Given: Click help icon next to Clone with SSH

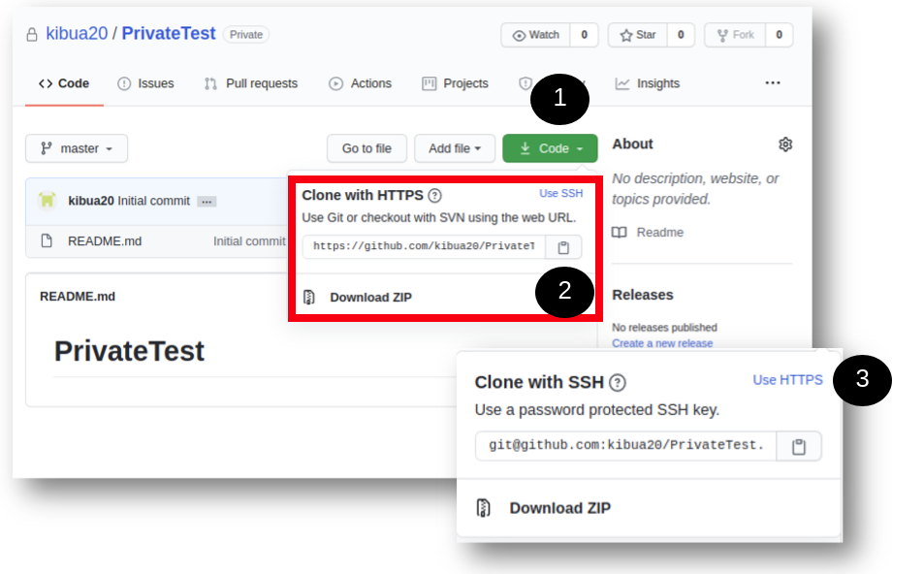Looking at the screenshot, I should click(618, 383).
